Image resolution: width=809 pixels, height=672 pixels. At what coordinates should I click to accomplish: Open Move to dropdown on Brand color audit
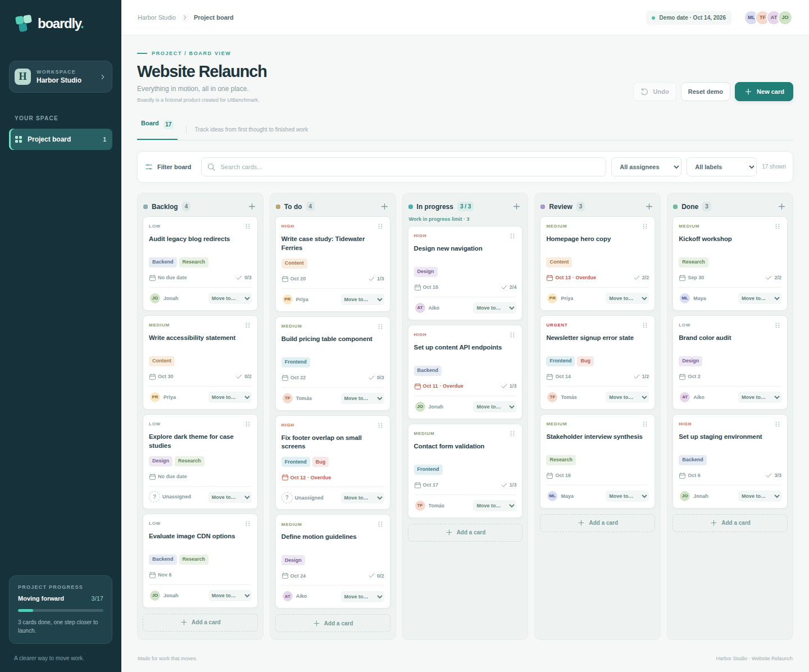click(x=760, y=397)
